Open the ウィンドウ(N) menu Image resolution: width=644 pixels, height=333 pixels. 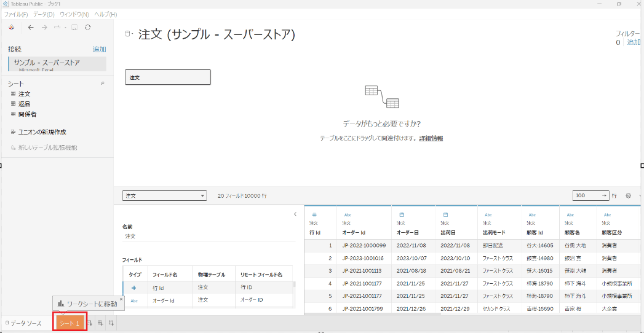tap(74, 14)
